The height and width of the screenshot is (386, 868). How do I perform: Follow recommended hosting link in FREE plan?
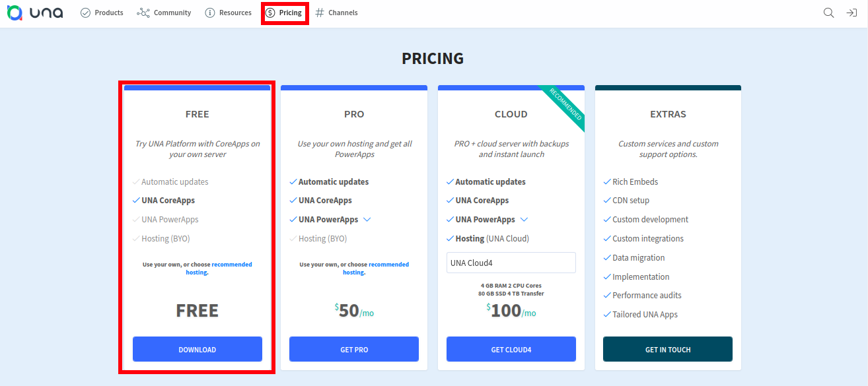[x=231, y=265]
